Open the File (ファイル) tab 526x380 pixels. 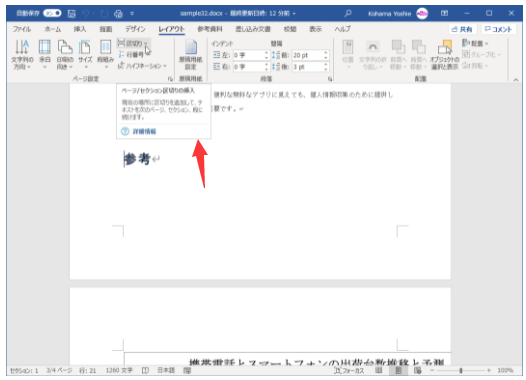[x=22, y=29]
